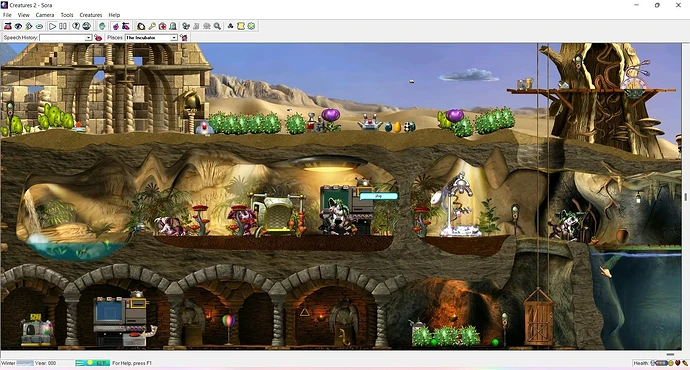Image resolution: width=690 pixels, height=370 pixels.
Task: Click the go-to-place icon beside Places dropdown
Action: click(x=184, y=38)
